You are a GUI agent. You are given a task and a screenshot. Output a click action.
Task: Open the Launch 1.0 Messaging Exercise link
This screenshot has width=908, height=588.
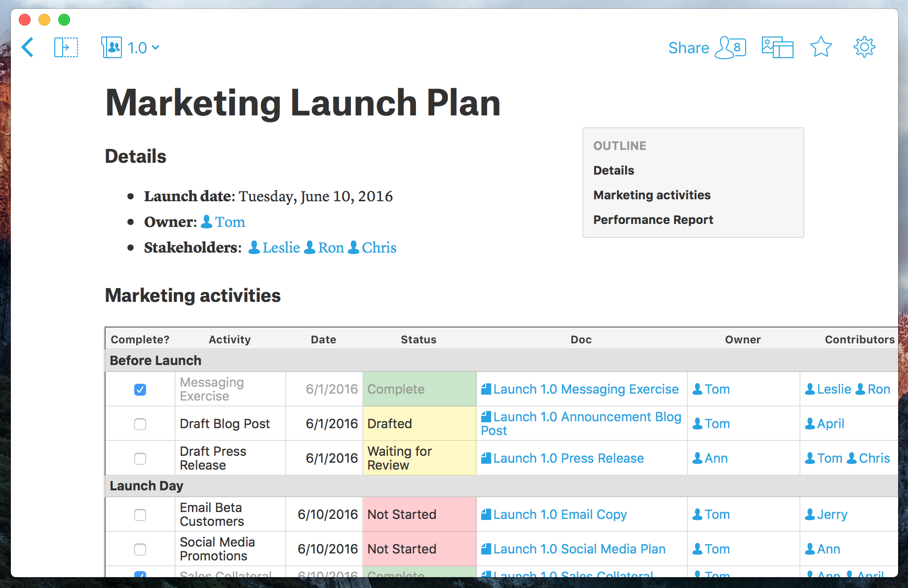click(585, 389)
